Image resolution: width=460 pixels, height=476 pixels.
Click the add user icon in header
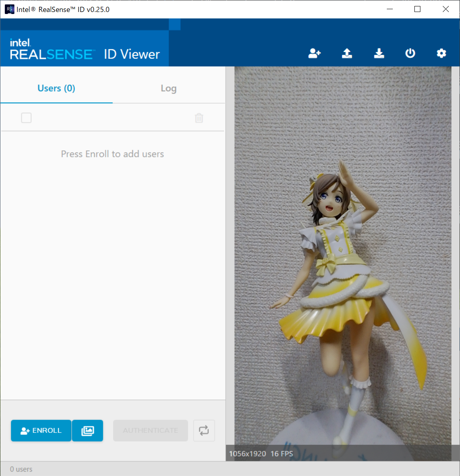pyautogui.click(x=314, y=53)
